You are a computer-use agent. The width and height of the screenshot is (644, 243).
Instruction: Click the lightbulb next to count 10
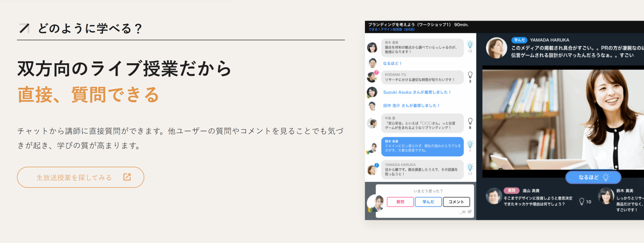click(x=582, y=201)
